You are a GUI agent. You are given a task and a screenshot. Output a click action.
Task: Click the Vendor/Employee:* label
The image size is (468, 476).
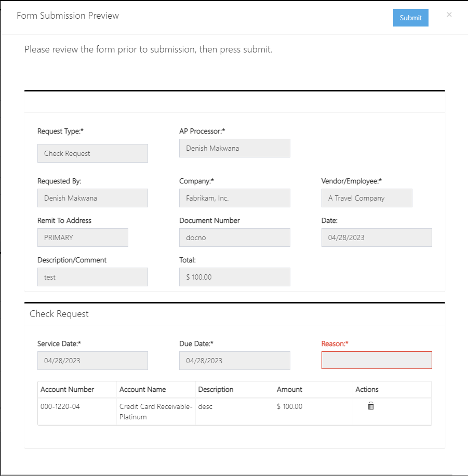352,181
